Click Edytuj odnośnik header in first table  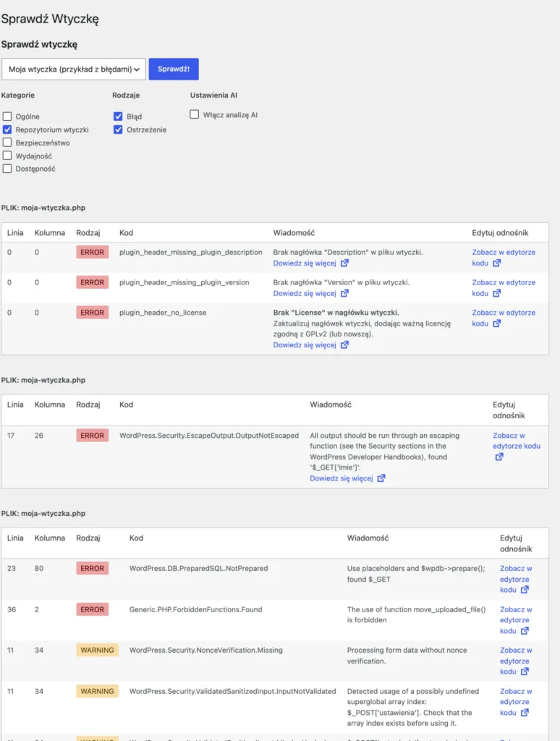(x=500, y=232)
